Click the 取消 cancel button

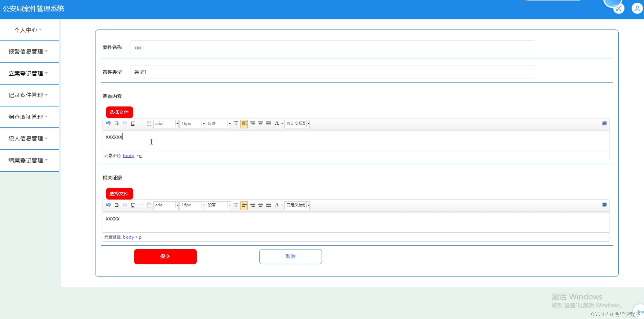click(x=290, y=256)
